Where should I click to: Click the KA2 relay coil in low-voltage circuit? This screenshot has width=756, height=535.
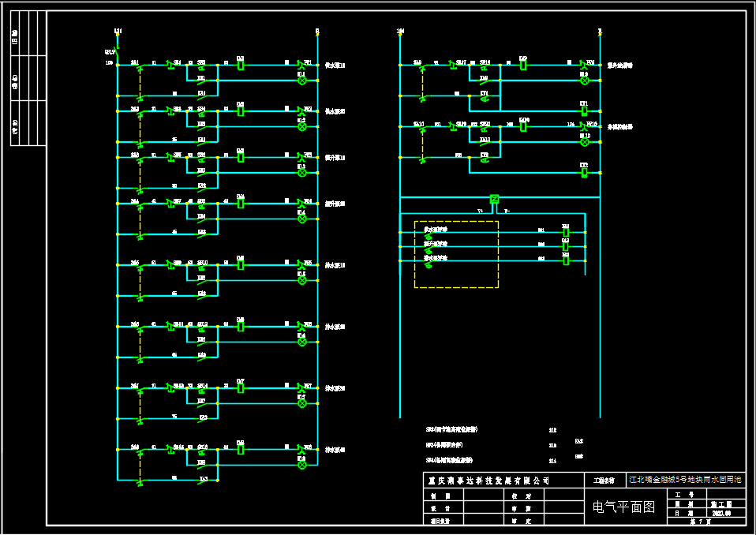566,247
